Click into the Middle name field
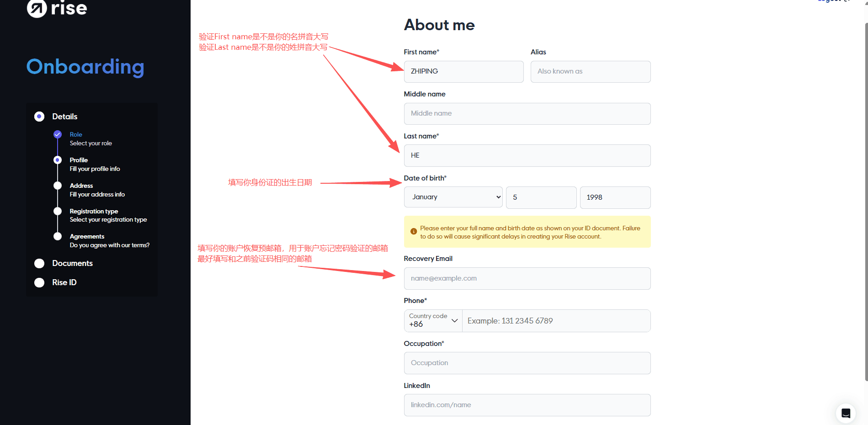 tap(527, 114)
